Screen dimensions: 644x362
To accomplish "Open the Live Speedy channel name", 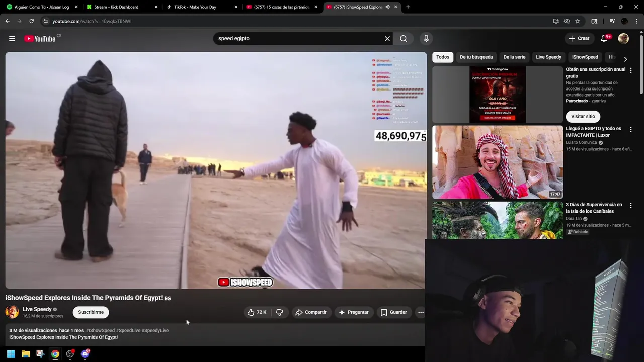I will [37, 309].
